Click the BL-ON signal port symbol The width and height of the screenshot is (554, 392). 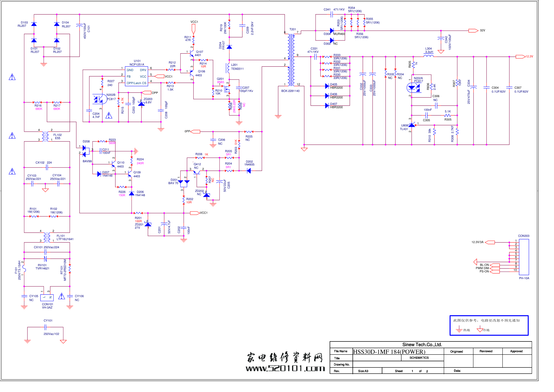[x=495, y=265]
